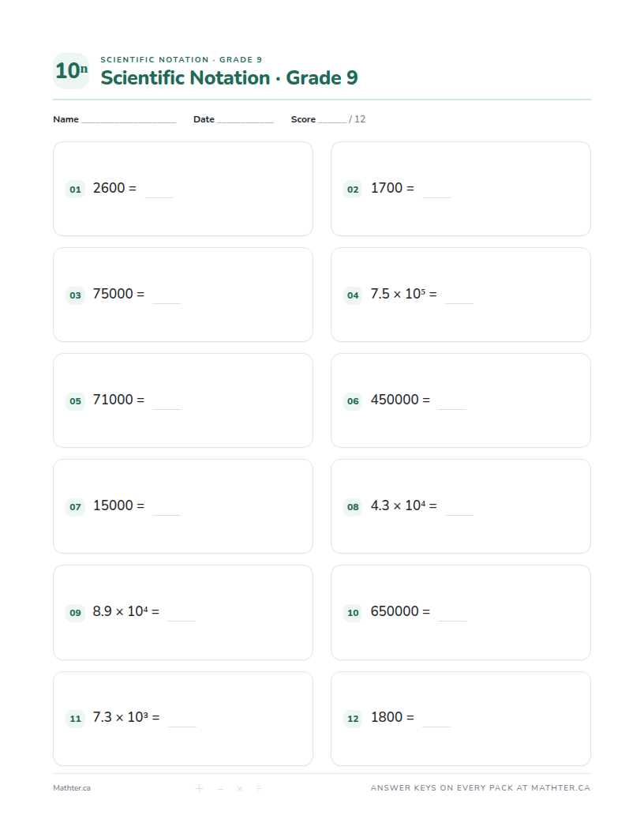
Task: Select question number badge 01
Action: [x=76, y=190]
